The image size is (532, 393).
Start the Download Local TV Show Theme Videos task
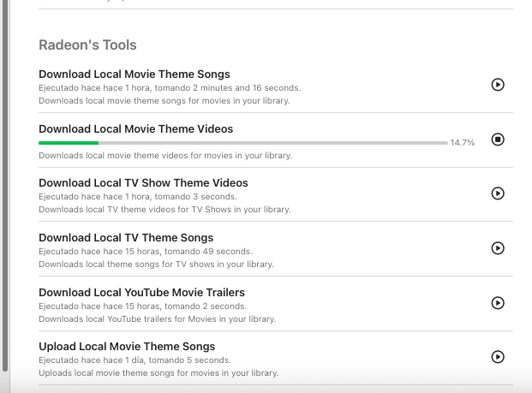coord(498,194)
